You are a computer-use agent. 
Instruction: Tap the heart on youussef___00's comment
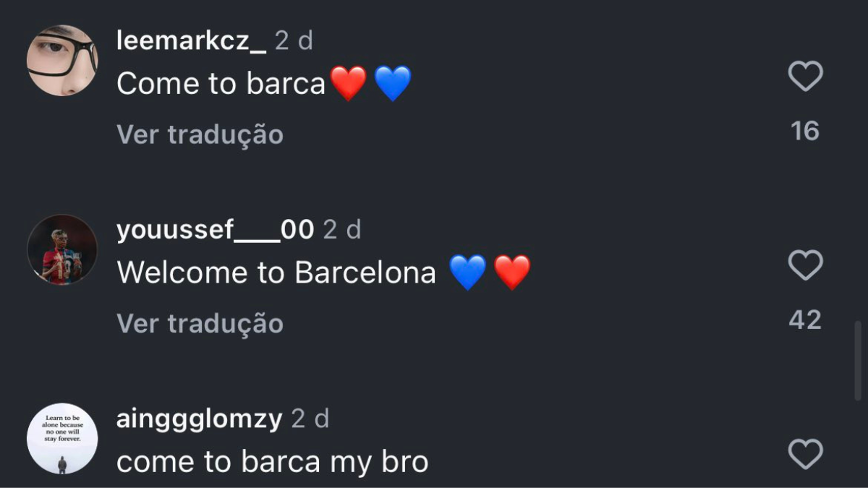pyautogui.click(x=805, y=265)
